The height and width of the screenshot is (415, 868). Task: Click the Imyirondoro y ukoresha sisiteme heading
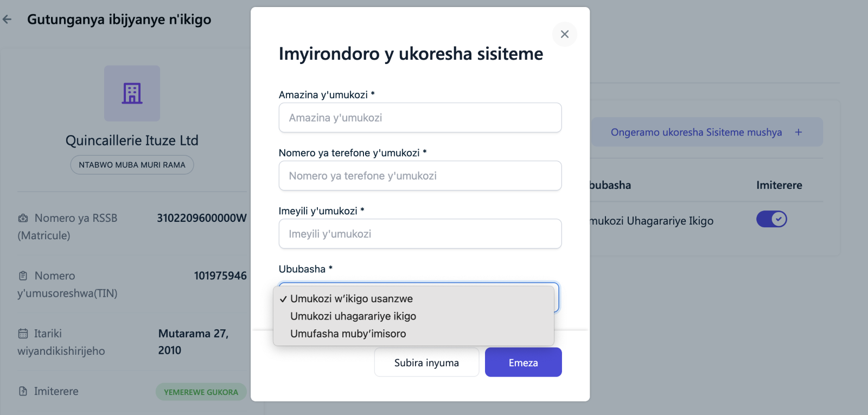click(411, 54)
